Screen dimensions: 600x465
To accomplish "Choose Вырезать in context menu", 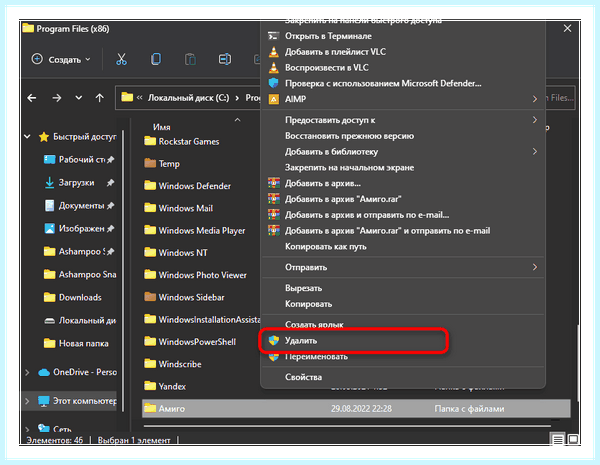I will point(403,288).
